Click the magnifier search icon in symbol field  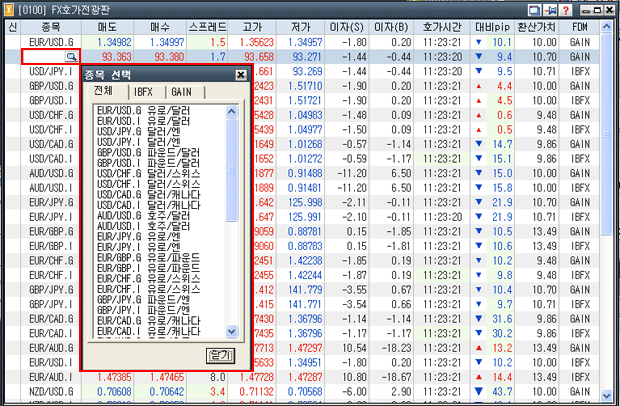72,57
